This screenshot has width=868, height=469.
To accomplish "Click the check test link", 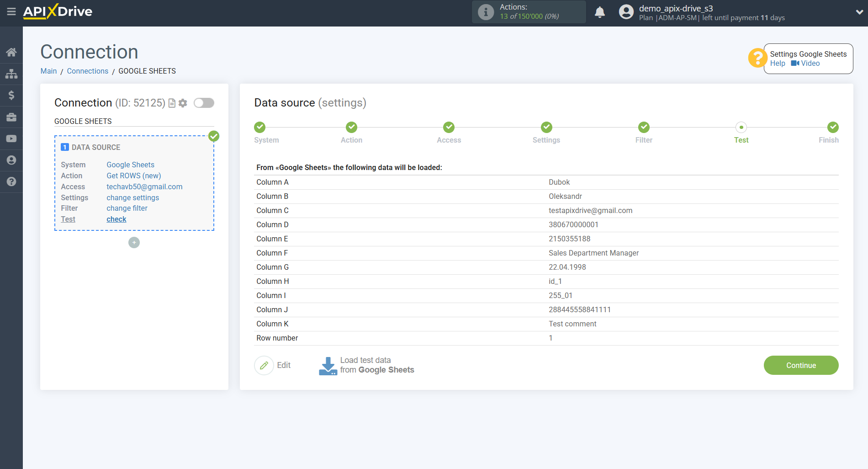I will (x=116, y=219).
